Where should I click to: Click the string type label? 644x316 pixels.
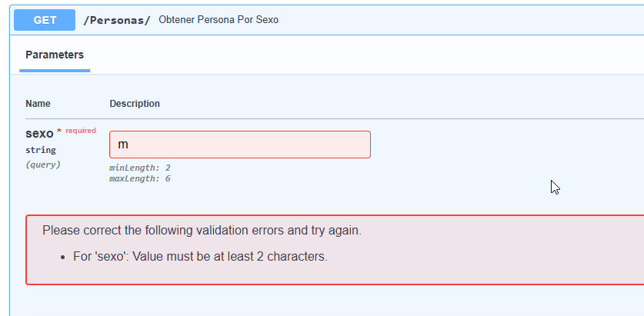click(41, 150)
